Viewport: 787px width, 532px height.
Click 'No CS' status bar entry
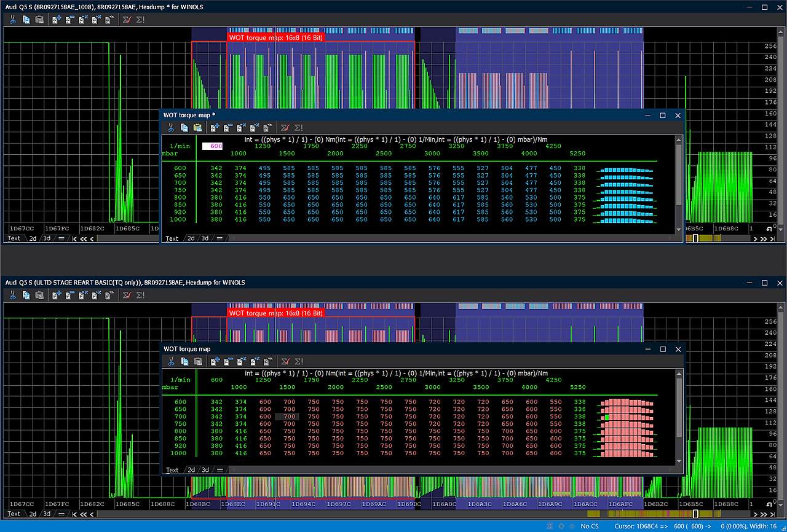tap(590, 526)
